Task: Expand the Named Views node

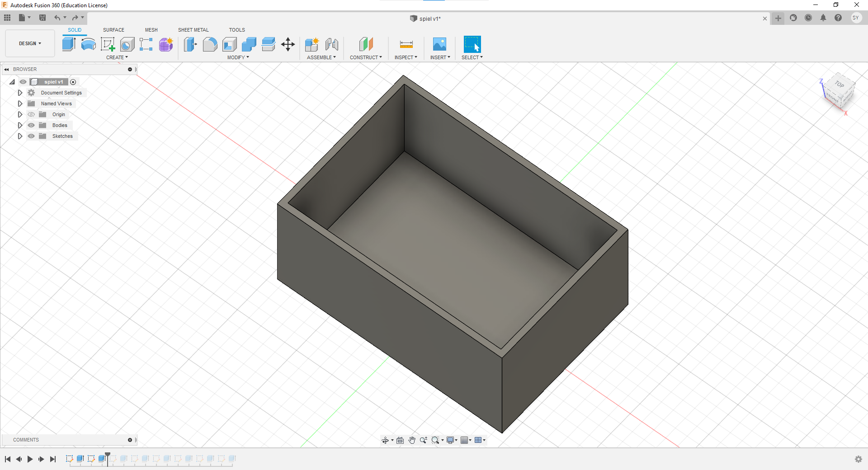Action: click(20, 103)
